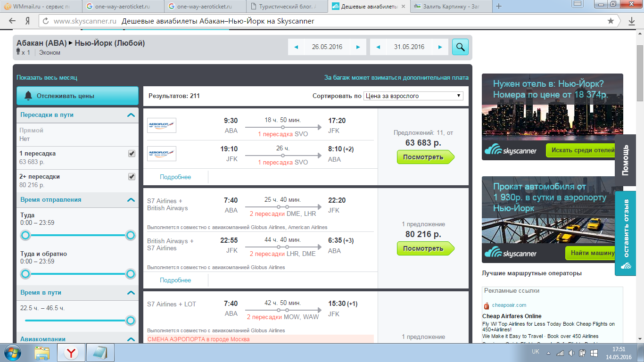This screenshot has height=362, width=644.
Task: Click the magnifier search button
Action: pyautogui.click(x=460, y=47)
